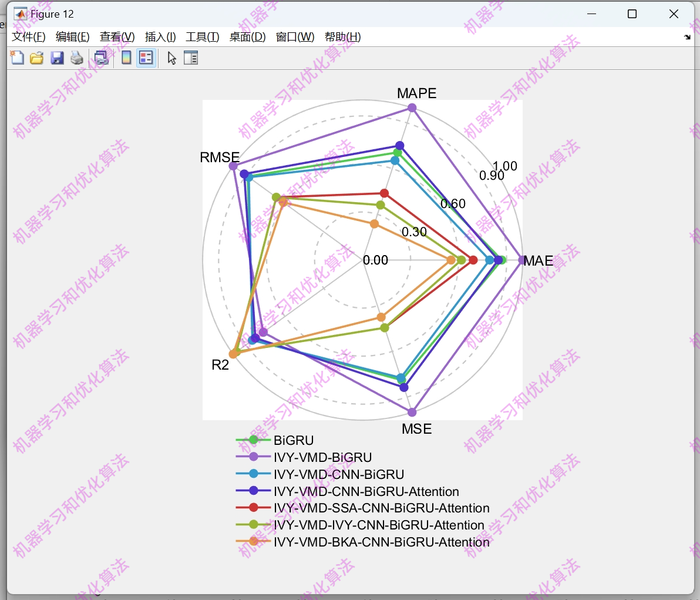The height and width of the screenshot is (600, 700).
Task: Open the 文件(F) menu
Action: (28, 36)
